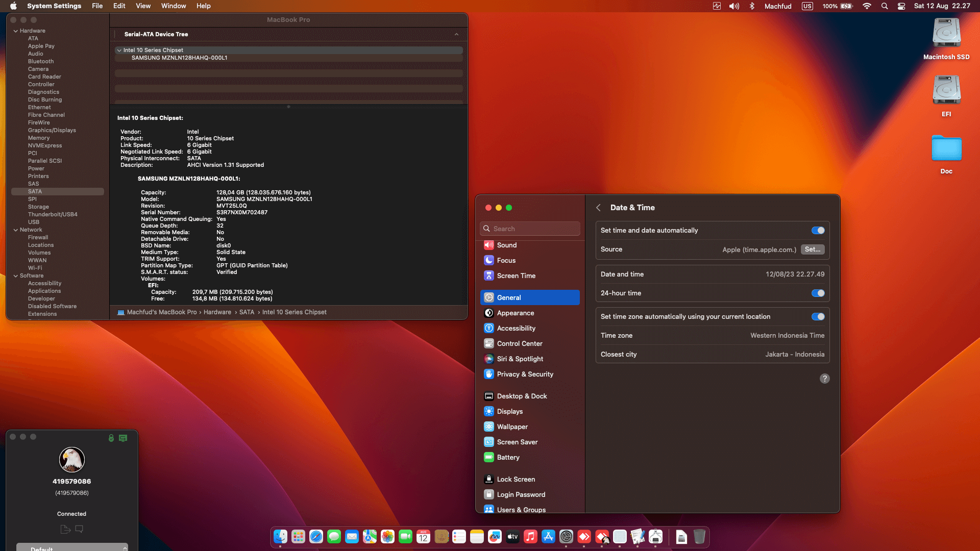Collapse the Intel 10 Series Chipset row
This screenshot has width=980, height=551.
click(x=119, y=51)
